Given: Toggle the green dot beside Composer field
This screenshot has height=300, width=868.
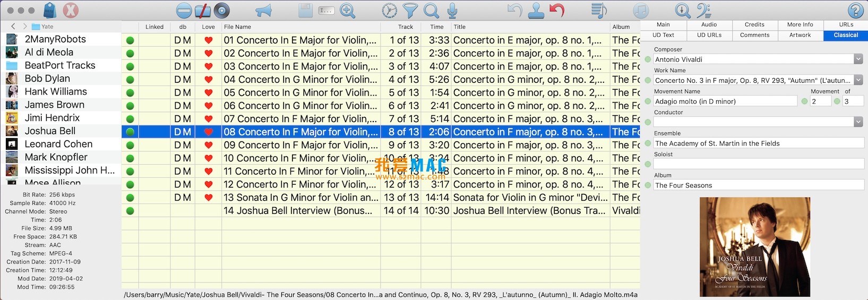Looking at the screenshot, I should click(648, 59).
